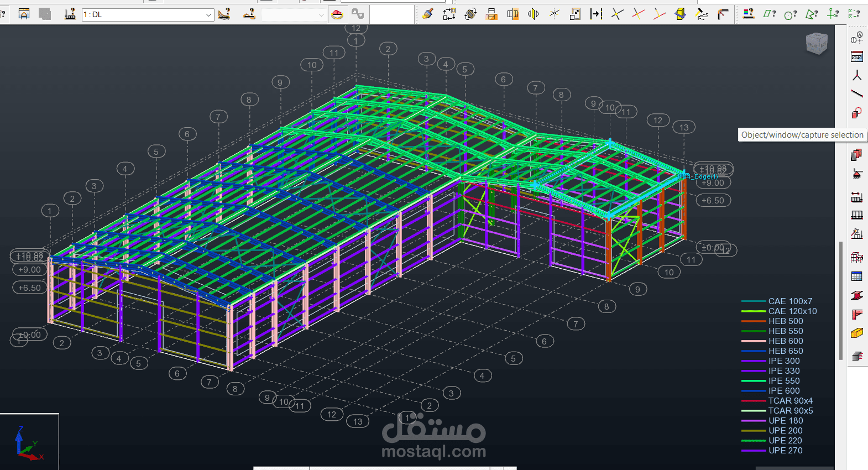Click the UPE 180 legend label

click(x=786, y=421)
